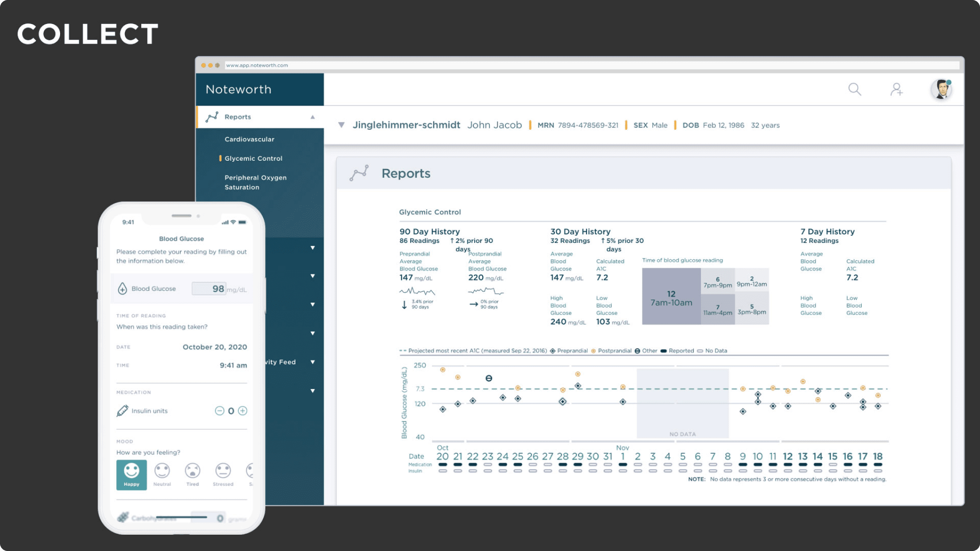Click the Blood Glucose droplet icon on the phone
Screen dimensions: 980x551
[123, 288]
